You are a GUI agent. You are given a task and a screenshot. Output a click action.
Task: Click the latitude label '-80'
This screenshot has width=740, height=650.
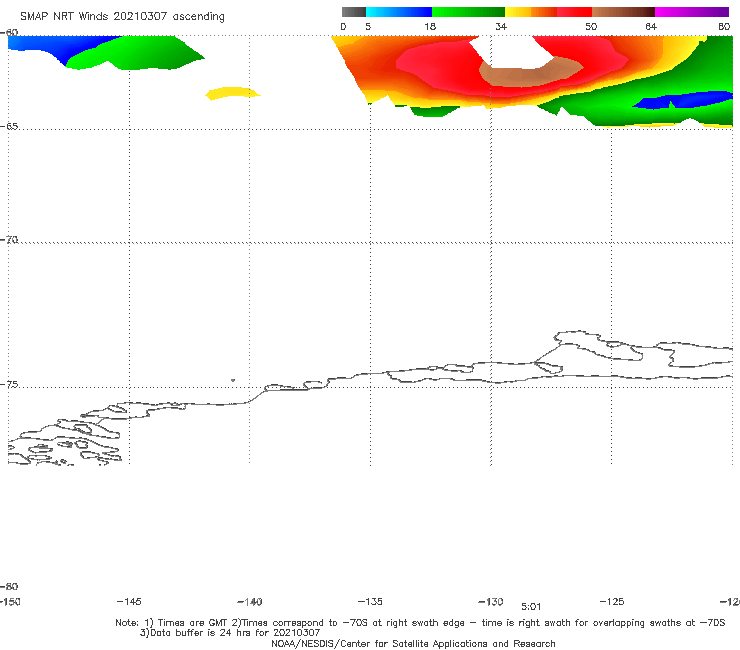(x=9, y=586)
